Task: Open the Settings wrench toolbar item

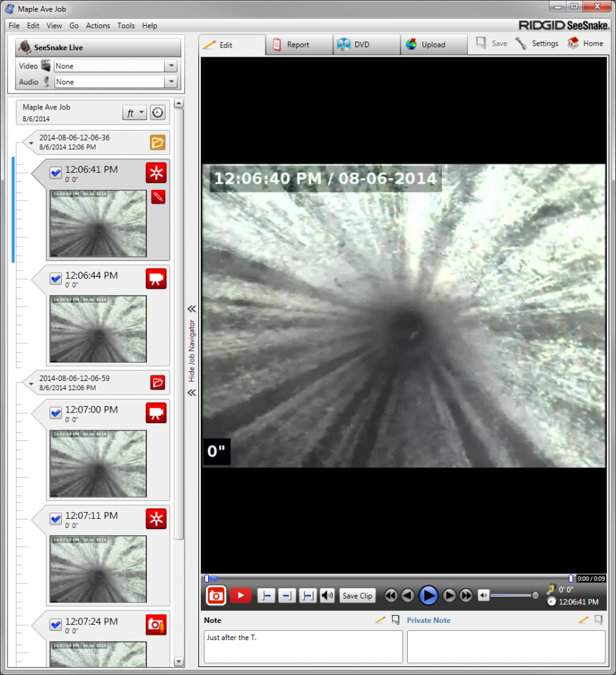Action: coord(537,44)
